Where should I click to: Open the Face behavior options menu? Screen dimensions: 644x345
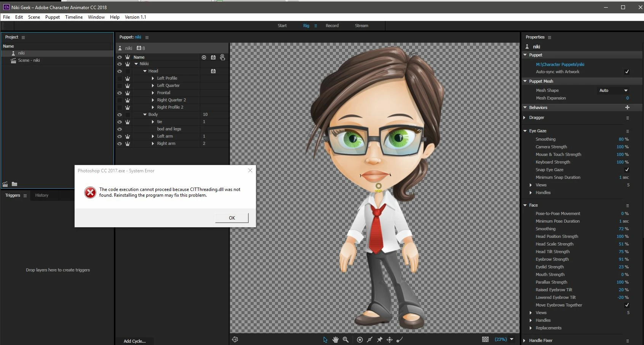[x=628, y=205]
